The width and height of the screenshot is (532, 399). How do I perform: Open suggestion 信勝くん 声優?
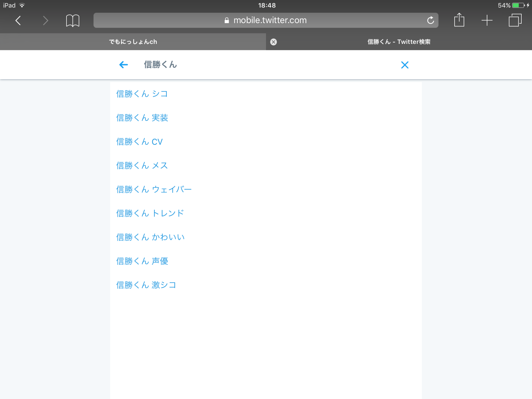(142, 261)
